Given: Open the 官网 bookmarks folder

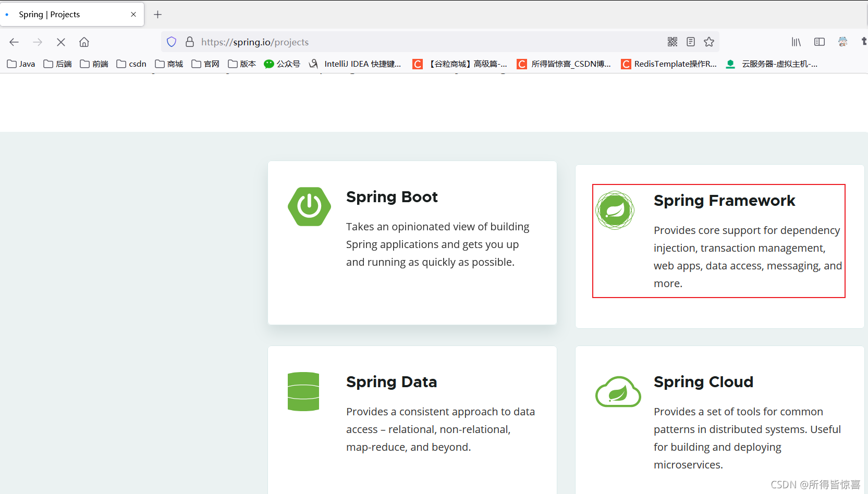Looking at the screenshot, I should click(205, 64).
